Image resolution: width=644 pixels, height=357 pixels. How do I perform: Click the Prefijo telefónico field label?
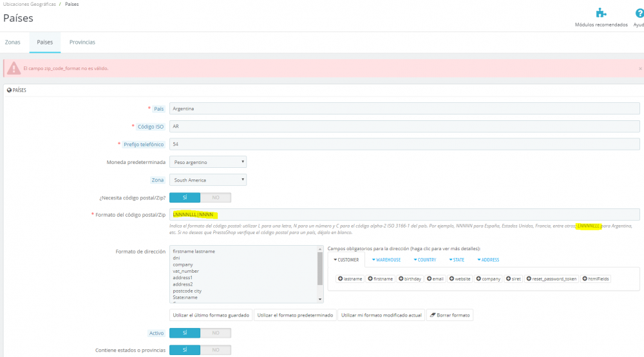coord(144,145)
